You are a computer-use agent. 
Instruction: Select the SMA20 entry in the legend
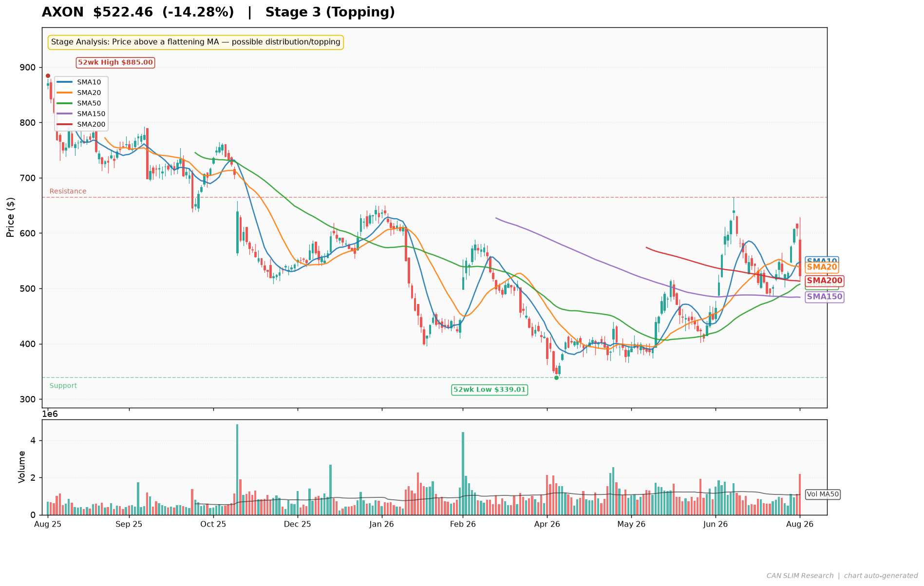81,93
